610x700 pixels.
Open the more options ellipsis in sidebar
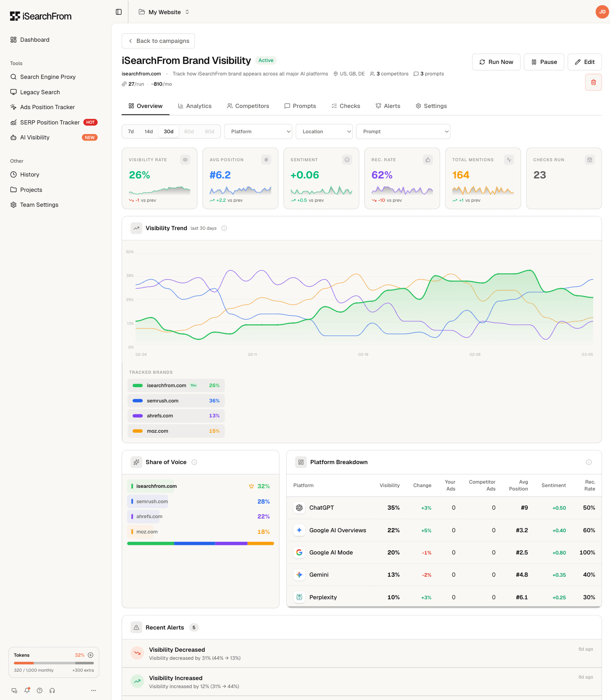(93, 690)
